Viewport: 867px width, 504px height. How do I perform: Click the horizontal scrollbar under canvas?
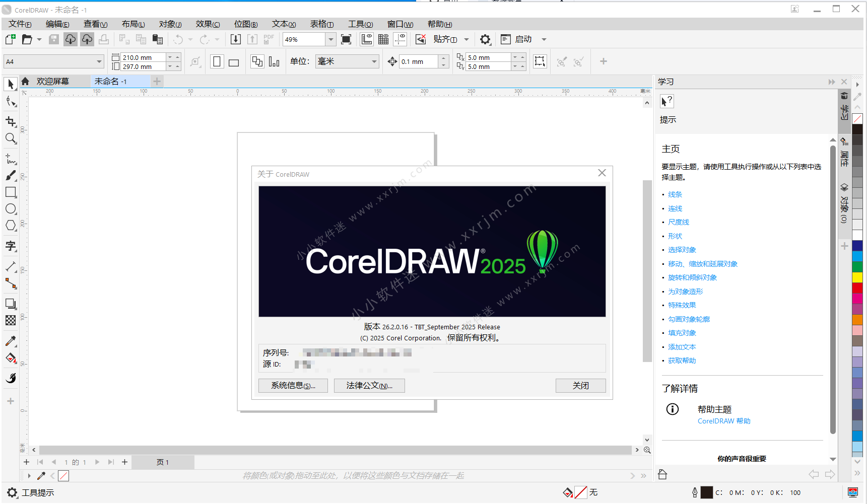335,450
